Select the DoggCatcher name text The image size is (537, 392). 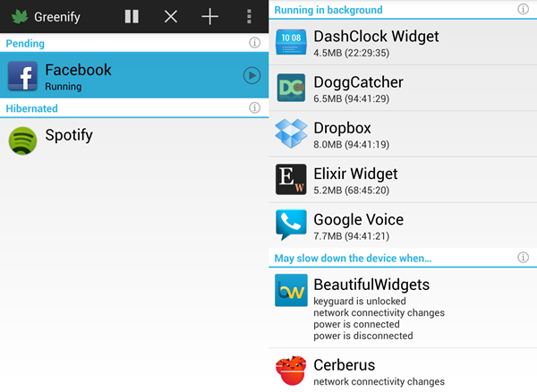pos(358,83)
